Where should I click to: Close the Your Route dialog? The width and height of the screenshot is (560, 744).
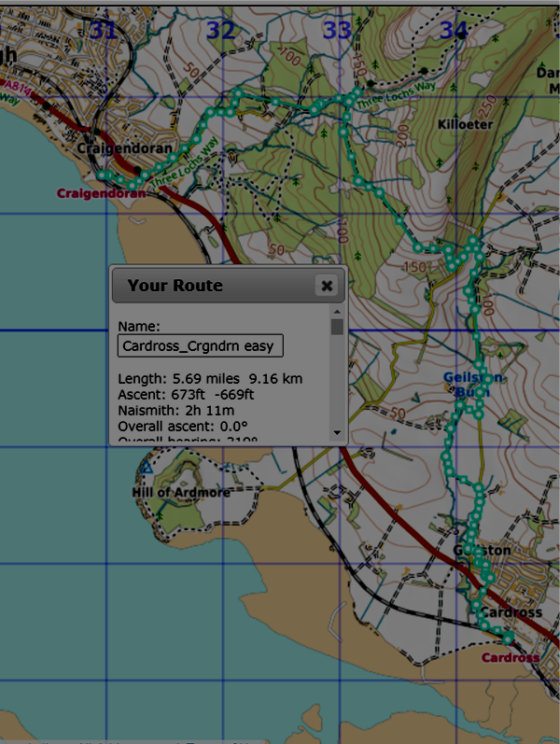point(326,286)
